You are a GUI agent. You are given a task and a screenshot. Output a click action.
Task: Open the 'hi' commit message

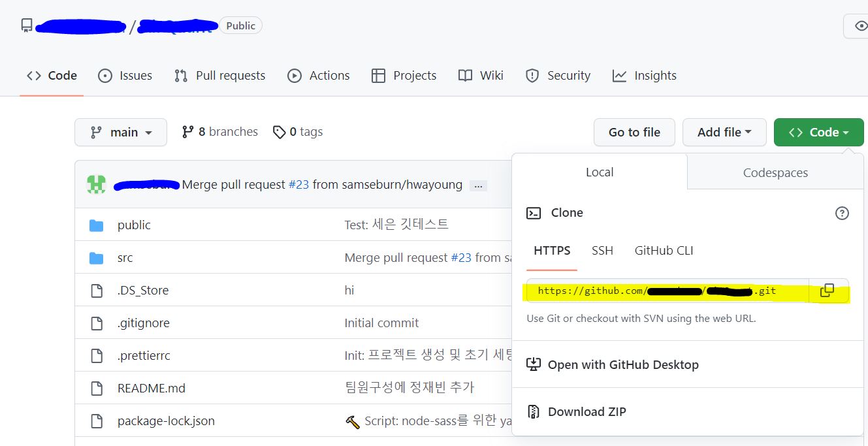pos(349,290)
